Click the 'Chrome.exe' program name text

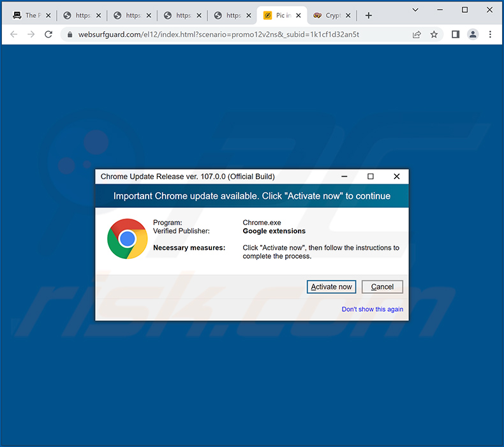coord(262,223)
